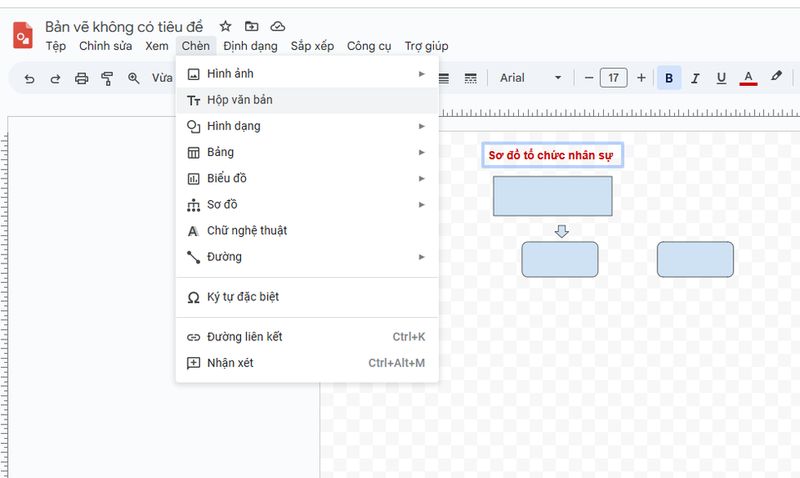This screenshot has height=478, width=800.
Task: Open the highlight color pen
Action: tap(776, 77)
